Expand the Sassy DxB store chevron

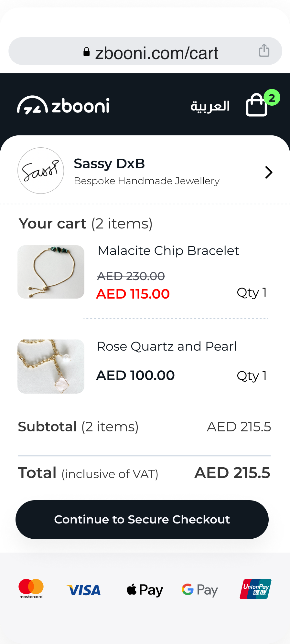(x=269, y=172)
